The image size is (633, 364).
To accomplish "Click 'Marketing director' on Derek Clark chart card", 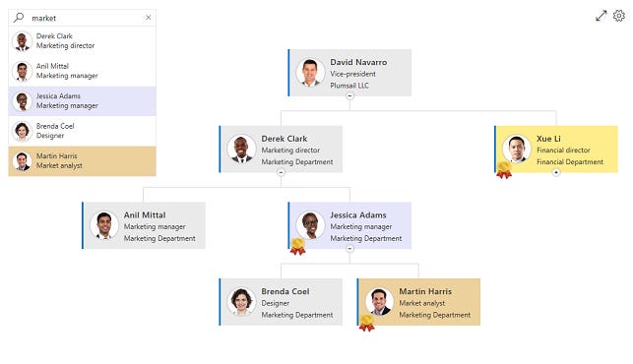I will point(290,151).
